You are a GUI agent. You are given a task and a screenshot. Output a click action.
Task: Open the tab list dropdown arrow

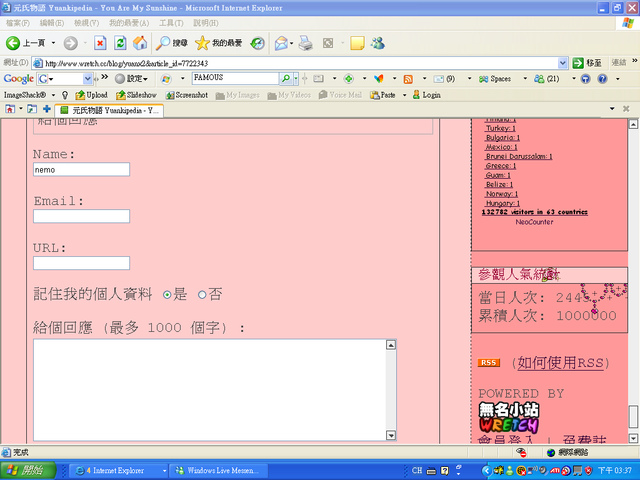click(612, 109)
